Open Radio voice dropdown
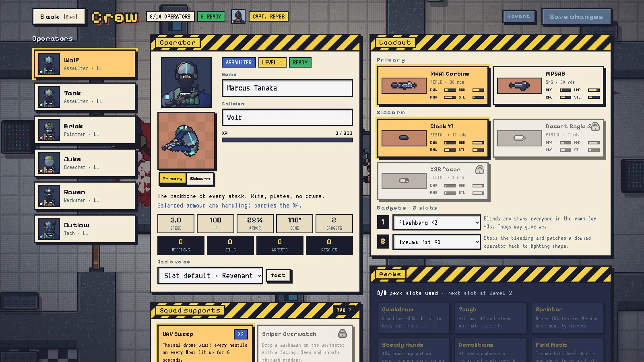The height and width of the screenshot is (362, 644). point(210,276)
